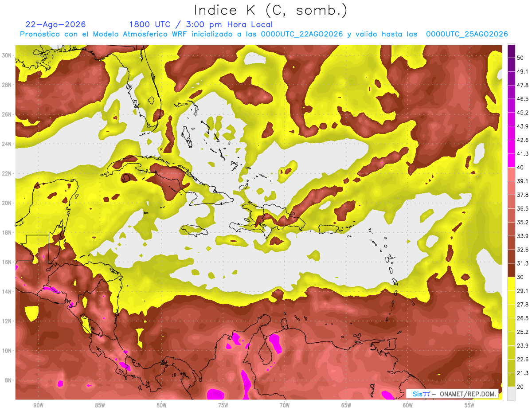Click the color scale value 21.3
Image resolution: width=532 pixels, height=411 pixels.
[x=523, y=373]
